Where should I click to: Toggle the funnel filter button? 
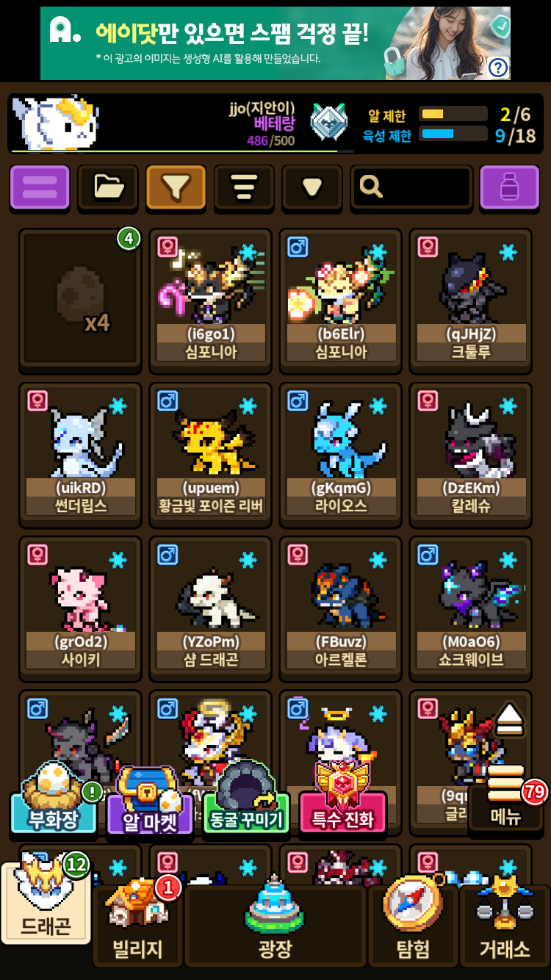176,187
